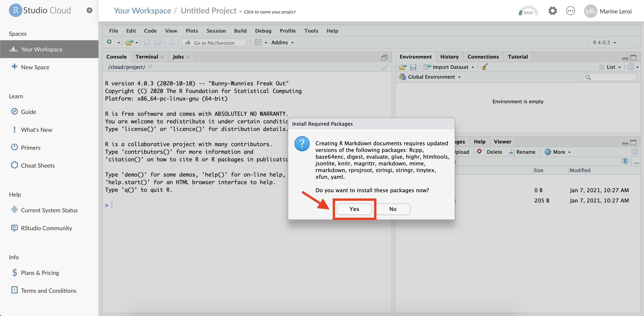Open the Import Dataset dropdown
This screenshot has width=644, height=316.
449,67
